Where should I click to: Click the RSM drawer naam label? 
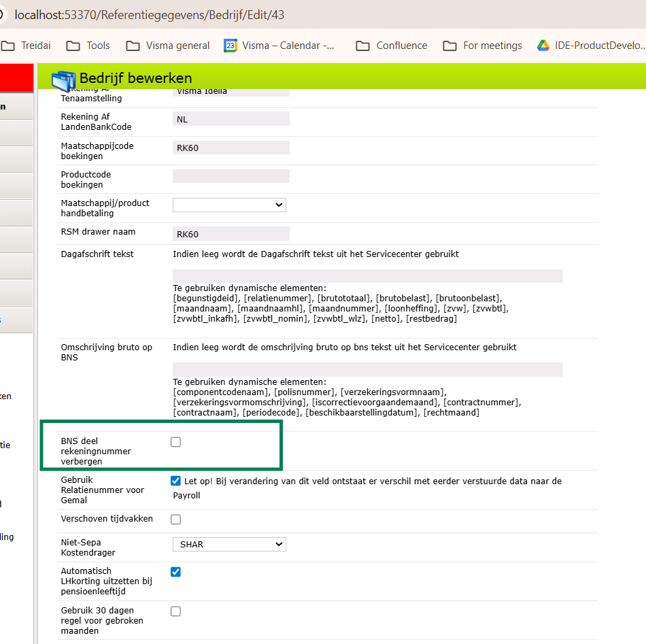pos(98,232)
